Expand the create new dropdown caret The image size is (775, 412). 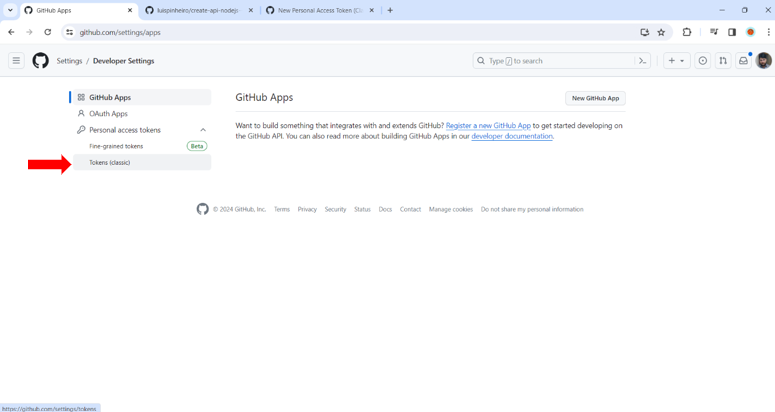[x=682, y=61]
